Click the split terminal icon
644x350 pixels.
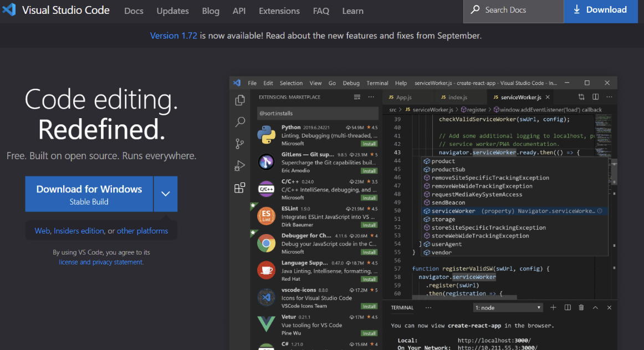click(568, 308)
